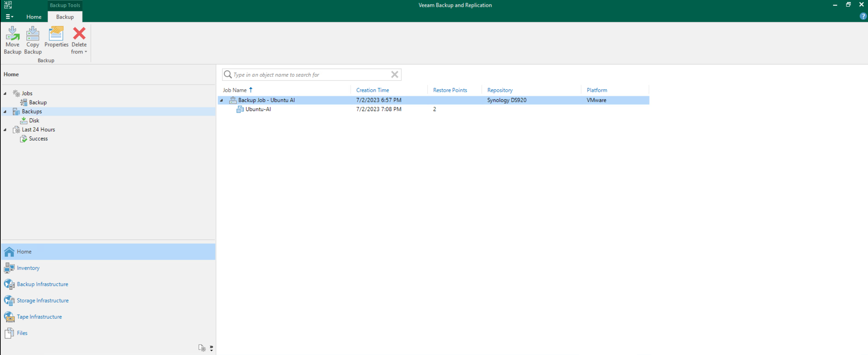Open the Storage Infrastructure view
Image resolution: width=868 pixels, height=355 pixels.
[108, 301]
